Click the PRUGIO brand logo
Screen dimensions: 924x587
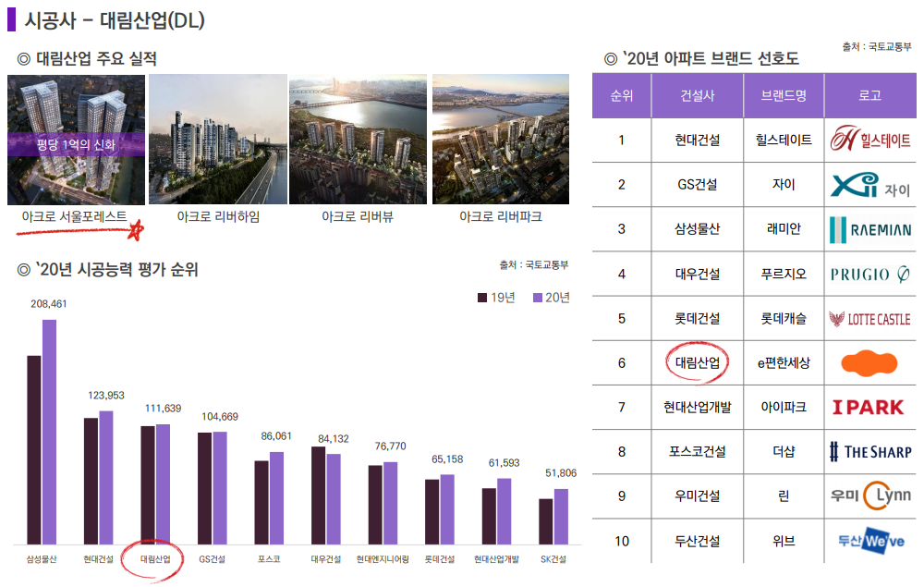(x=869, y=274)
